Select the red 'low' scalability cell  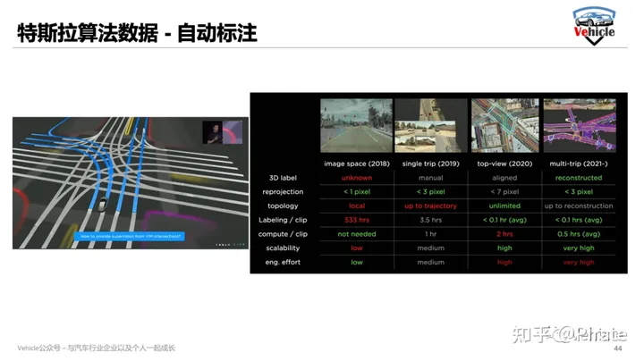coord(357,248)
